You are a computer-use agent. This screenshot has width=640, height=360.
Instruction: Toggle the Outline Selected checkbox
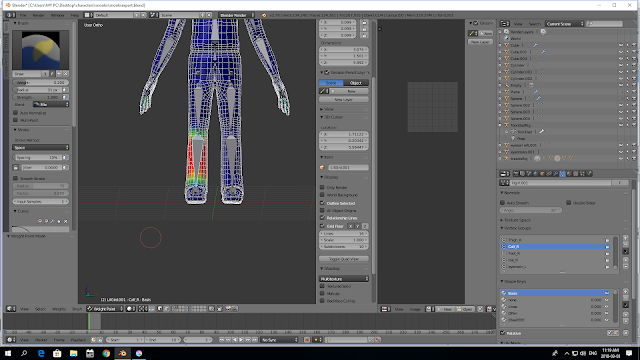click(x=322, y=203)
